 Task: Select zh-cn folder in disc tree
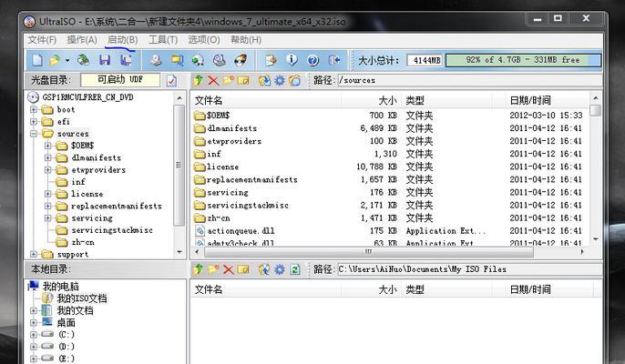click(83, 242)
